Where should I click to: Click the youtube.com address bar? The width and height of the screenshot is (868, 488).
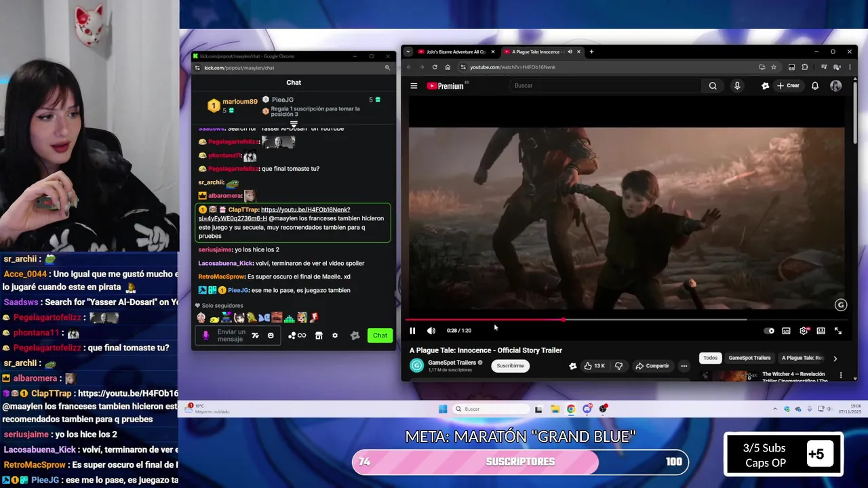tap(513, 67)
